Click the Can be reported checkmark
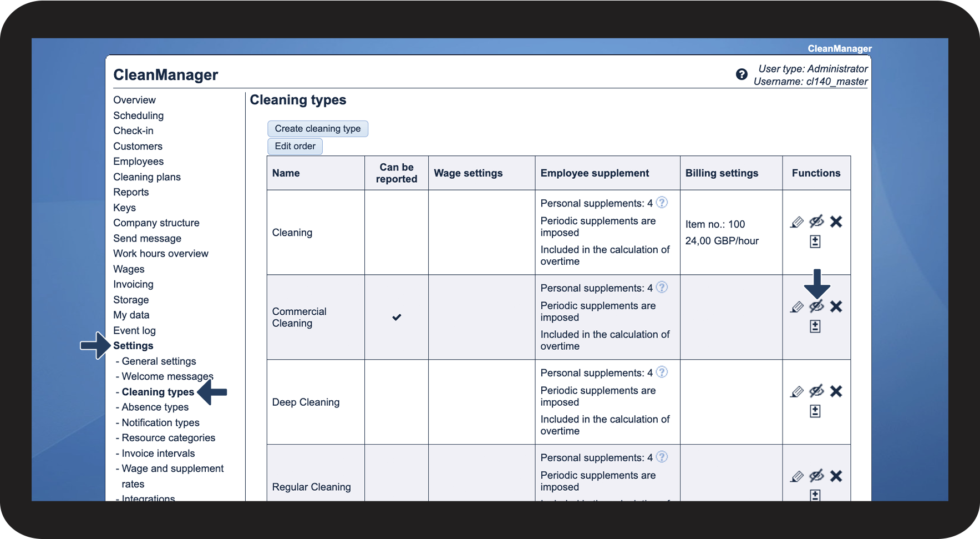Screen dimensions: 980x539 (397, 318)
